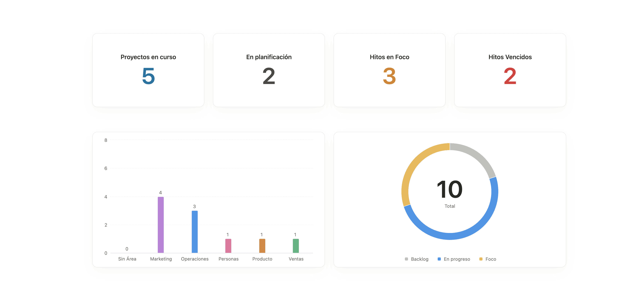The image size is (644, 306).
Task: Click the yellow Foco legend swatch
Action: [481, 259]
